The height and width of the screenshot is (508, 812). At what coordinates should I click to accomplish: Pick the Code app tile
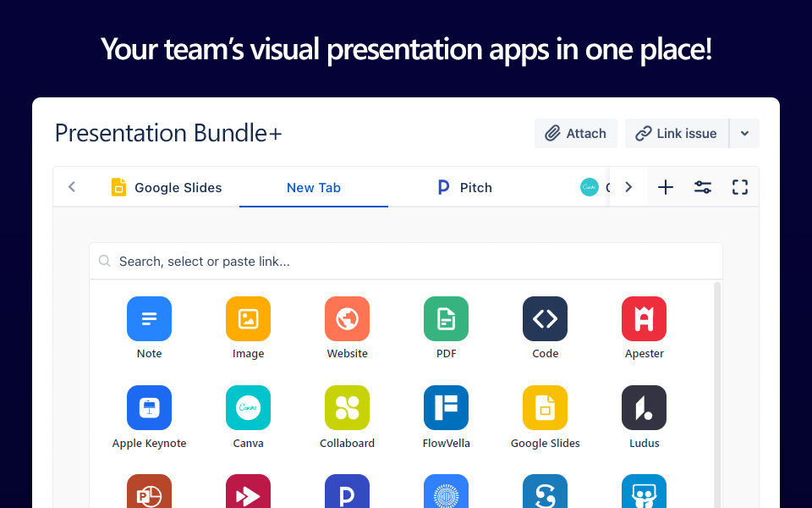pos(545,319)
